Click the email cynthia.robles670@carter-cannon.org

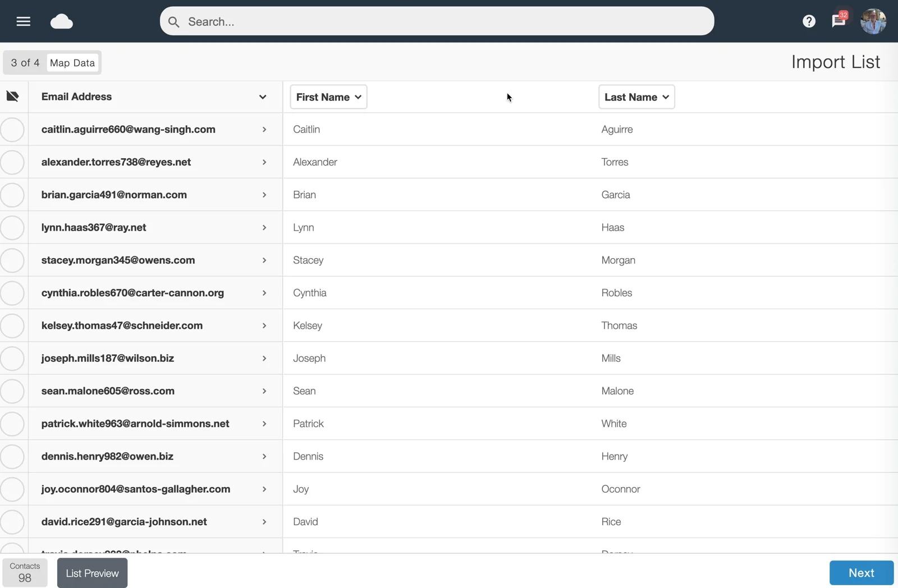point(132,293)
